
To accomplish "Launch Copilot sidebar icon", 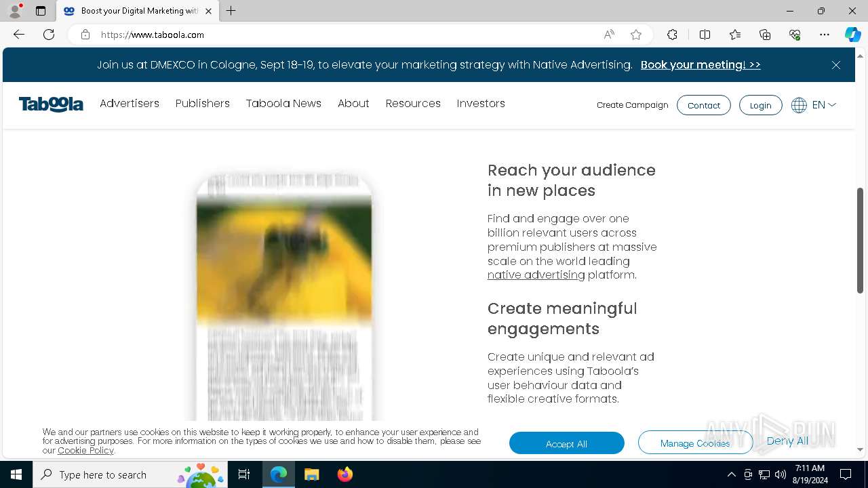I will [x=852, y=35].
